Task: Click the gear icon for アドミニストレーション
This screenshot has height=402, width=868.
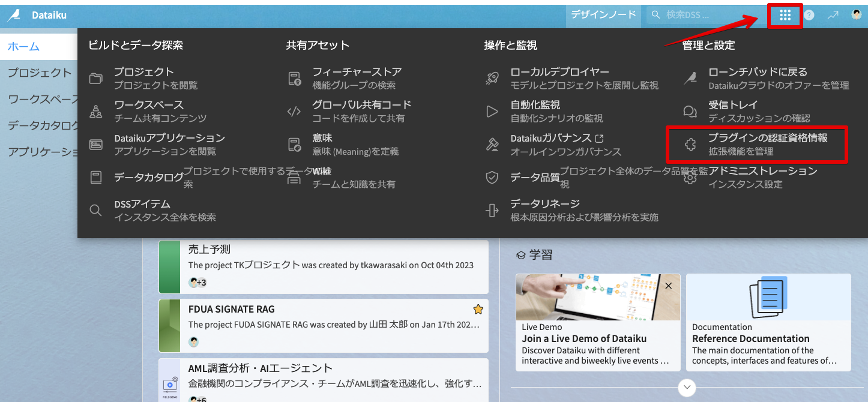Action: pos(690,177)
